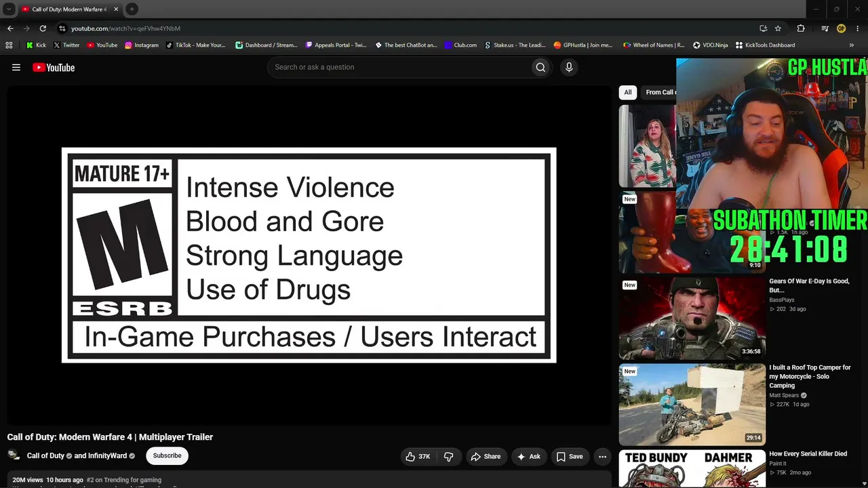The height and width of the screenshot is (488, 868).
Task: Open the YouTube bookmark
Action: (102, 45)
